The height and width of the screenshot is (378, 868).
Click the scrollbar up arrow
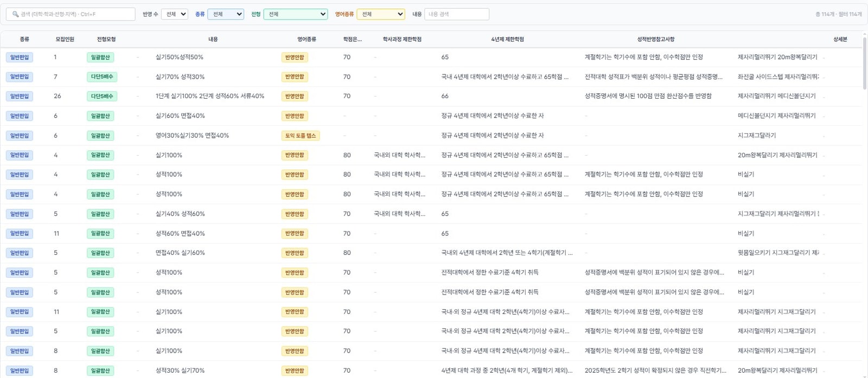point(864,34)
